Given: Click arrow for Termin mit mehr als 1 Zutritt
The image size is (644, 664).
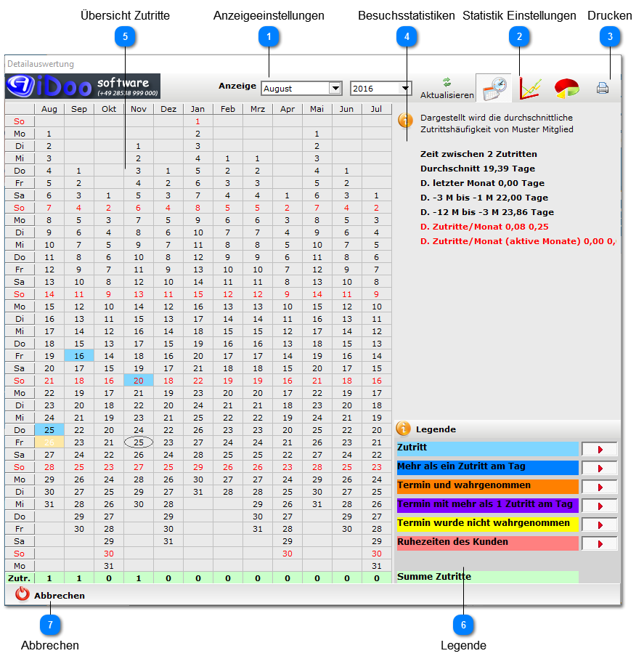Looking at the screenshot, I should point(599,506).
